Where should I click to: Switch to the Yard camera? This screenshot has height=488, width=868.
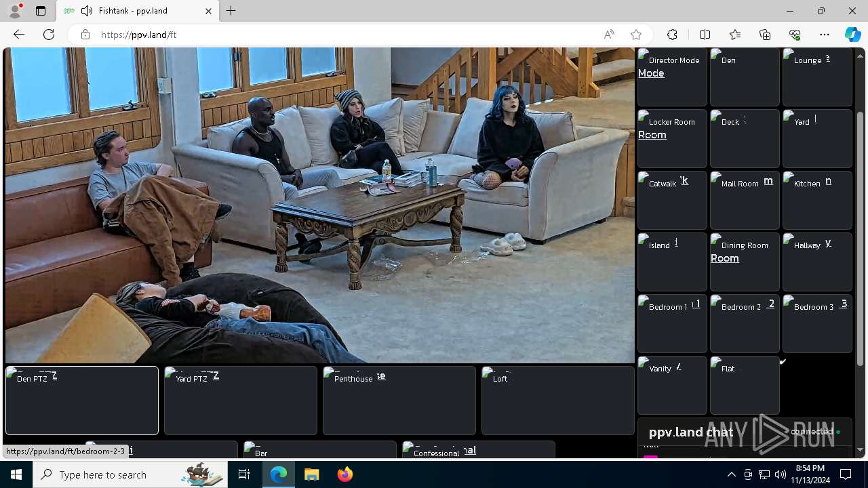817,139
